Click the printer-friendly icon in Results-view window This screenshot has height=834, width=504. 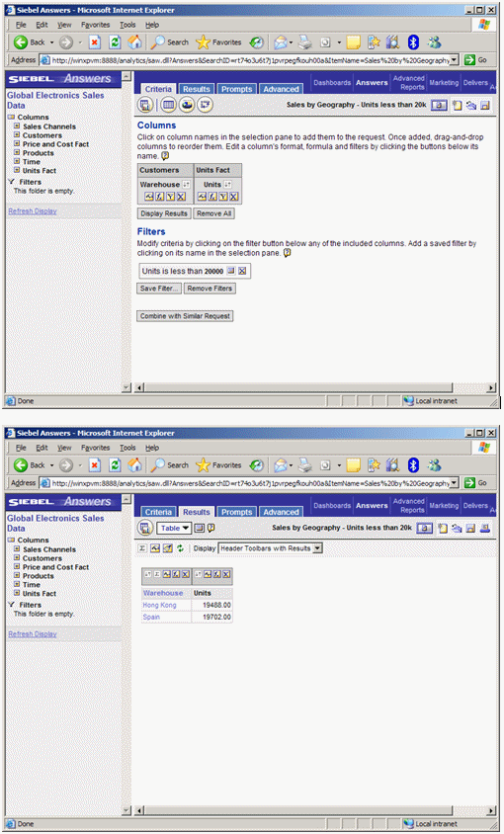point(485,528)
